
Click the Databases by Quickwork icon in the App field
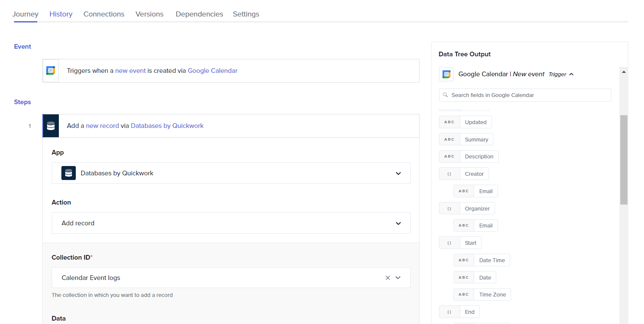(x=69, y=173)
